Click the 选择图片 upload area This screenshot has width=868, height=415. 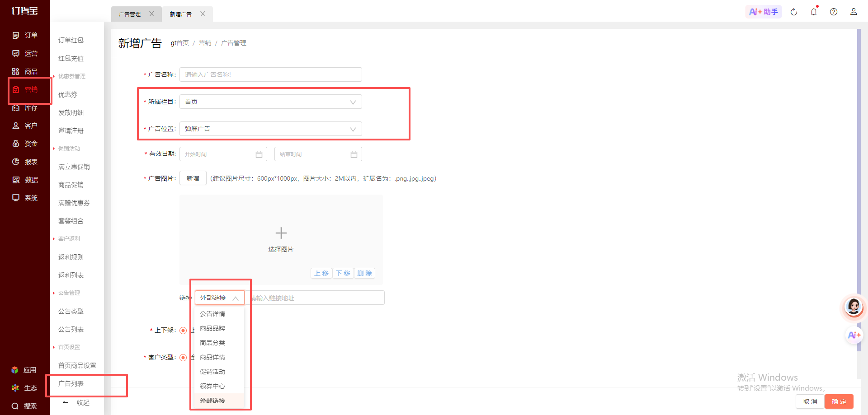[281, 240]
